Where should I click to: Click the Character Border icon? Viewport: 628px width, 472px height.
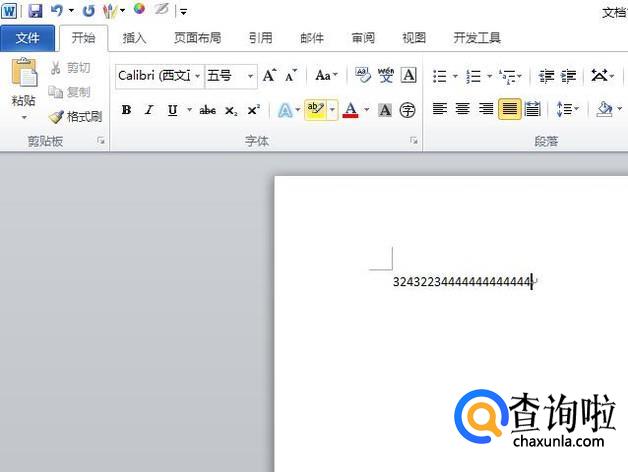(x=409, y=75)
